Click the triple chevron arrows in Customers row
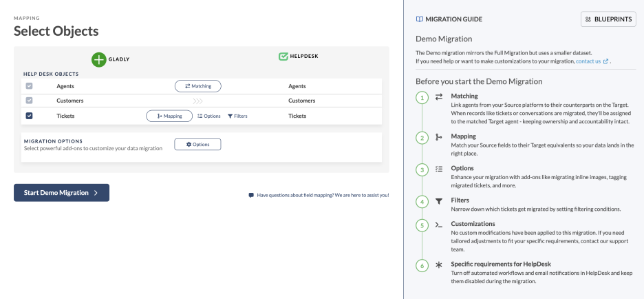 (x=197, y=101)
